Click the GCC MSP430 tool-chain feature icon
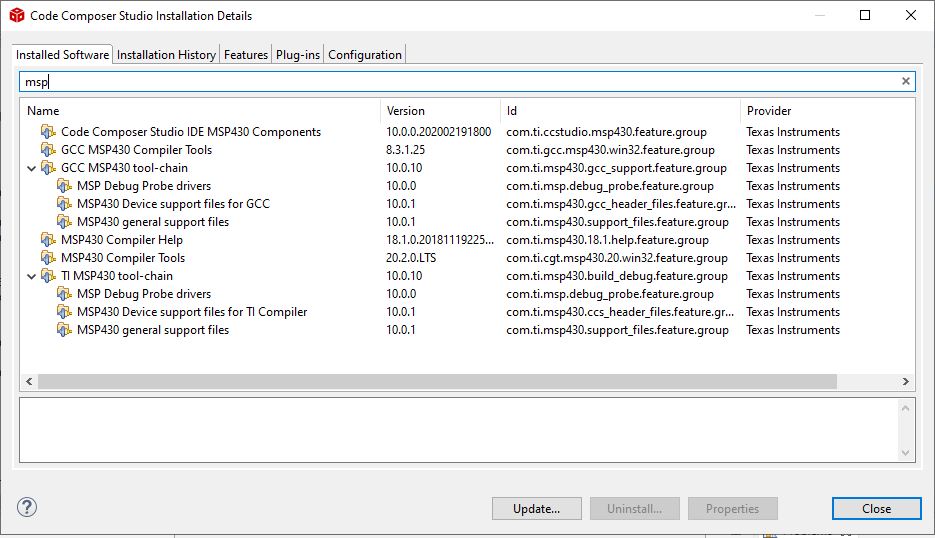 [48, 168]
